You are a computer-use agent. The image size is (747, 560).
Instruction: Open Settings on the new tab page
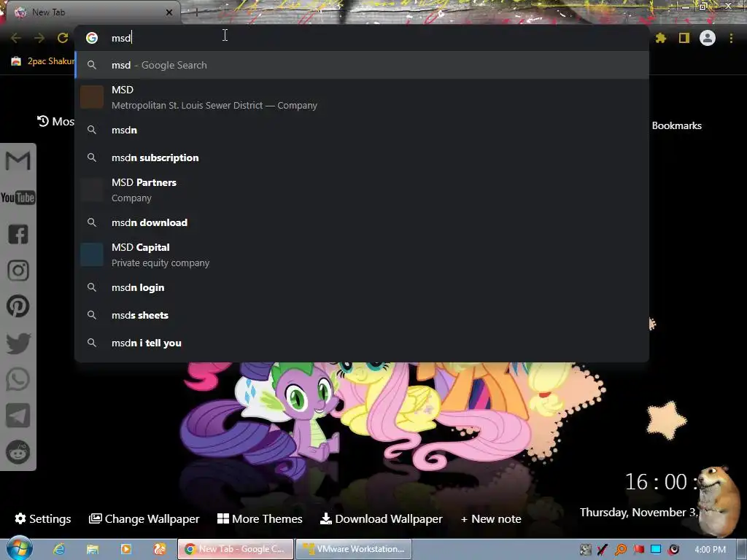(43, 518)
